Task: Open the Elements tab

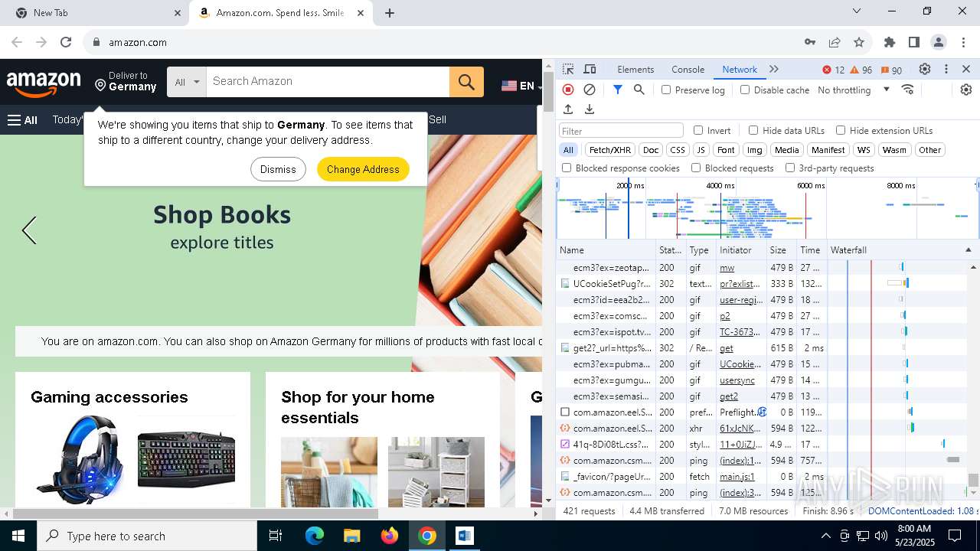Action: (x=635, y=70)
